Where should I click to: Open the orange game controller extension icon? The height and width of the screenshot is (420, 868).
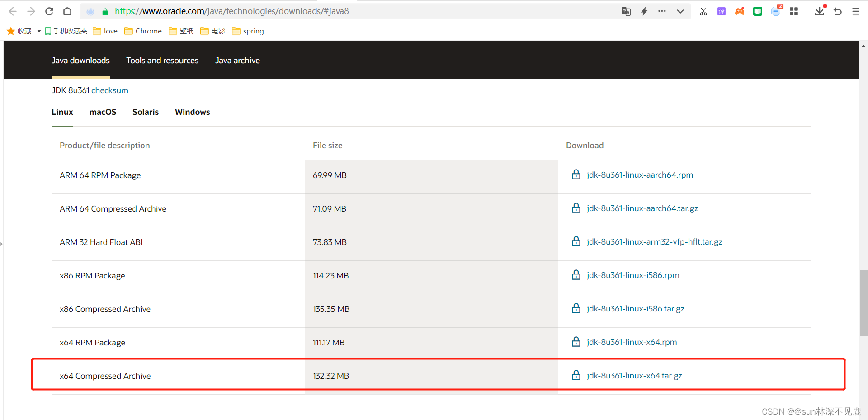click(740, 11)
